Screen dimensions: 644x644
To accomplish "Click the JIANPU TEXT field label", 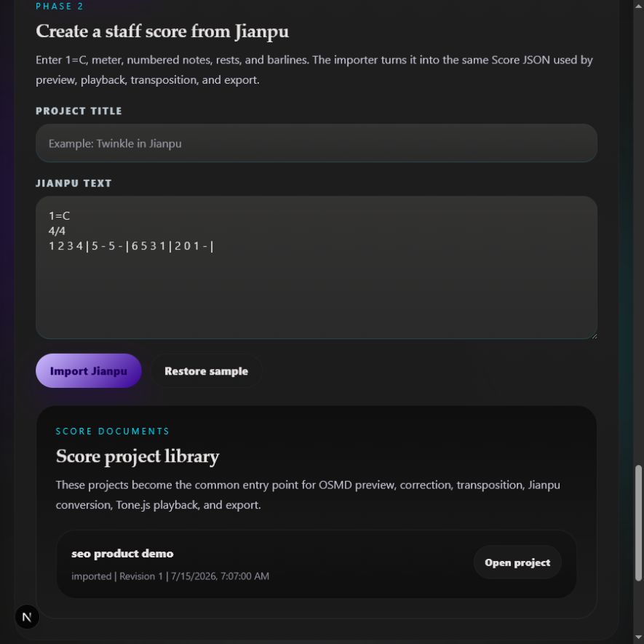I will 73,183.
